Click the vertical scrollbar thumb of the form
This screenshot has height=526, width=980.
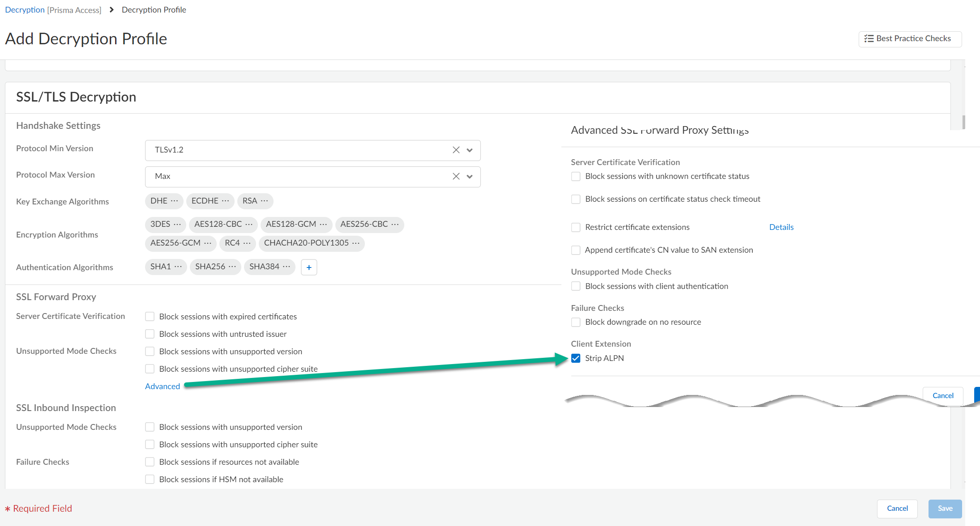(963, 122)
